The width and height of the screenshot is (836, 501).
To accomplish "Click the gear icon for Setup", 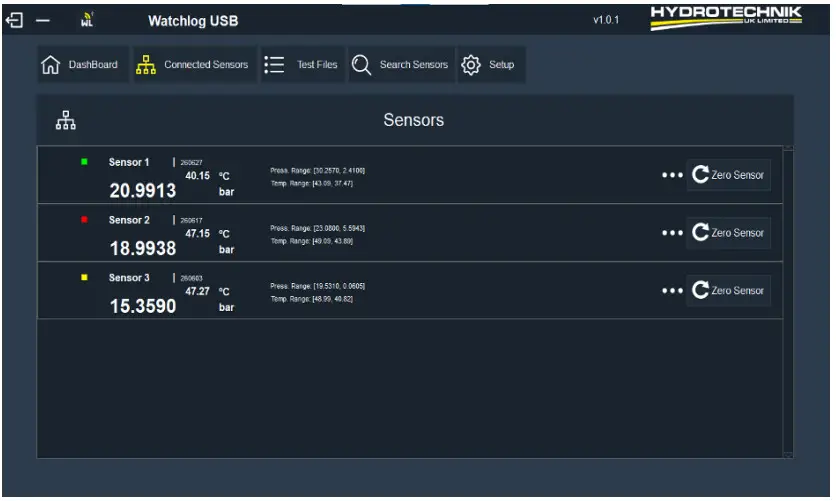I will coord(471,64).
